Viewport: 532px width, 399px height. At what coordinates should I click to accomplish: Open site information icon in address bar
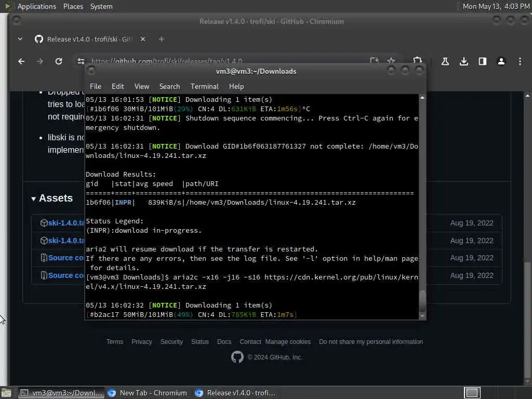pos(81,61)
